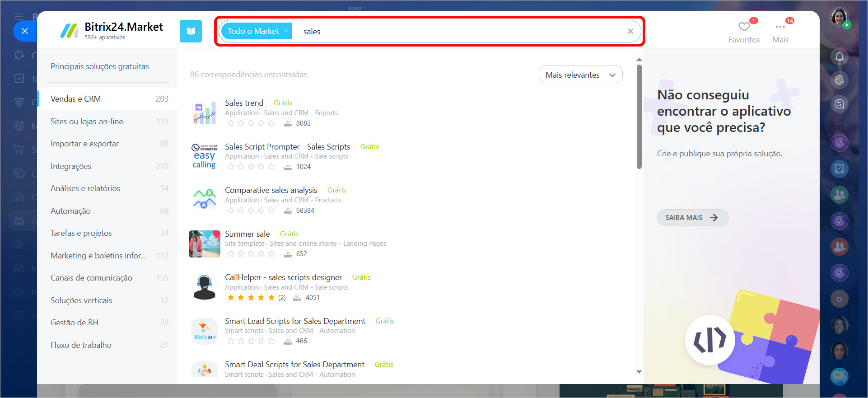This screenshot has width=868, height=398.
Task: Click Smart Lead Scripts funnel icon
Action: click(x=205, y=331)
